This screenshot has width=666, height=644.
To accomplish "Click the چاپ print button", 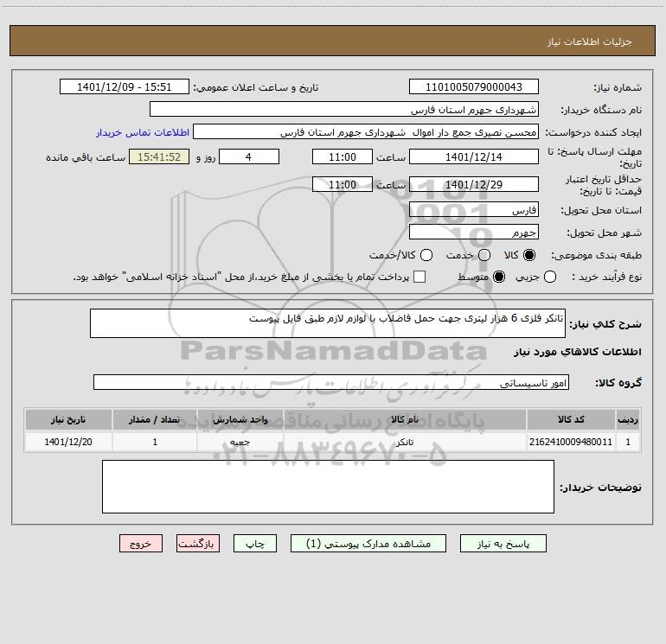I will click(255, 544).
